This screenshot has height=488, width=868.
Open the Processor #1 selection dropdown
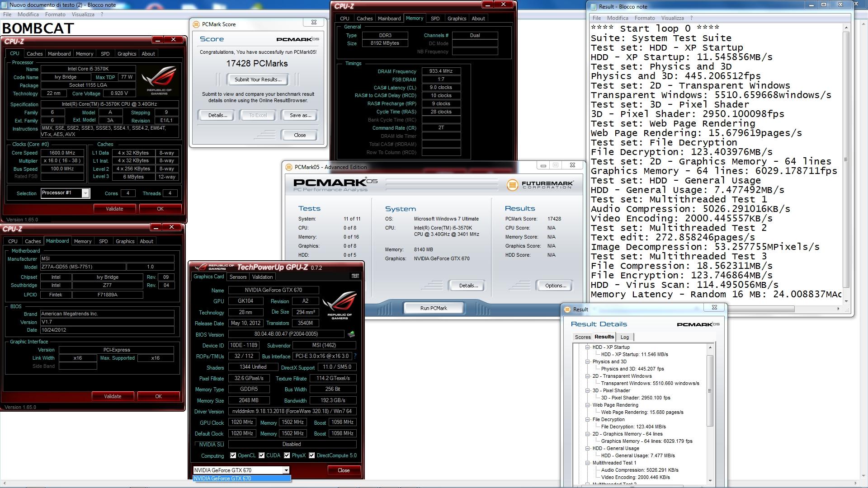pos(85,193)
